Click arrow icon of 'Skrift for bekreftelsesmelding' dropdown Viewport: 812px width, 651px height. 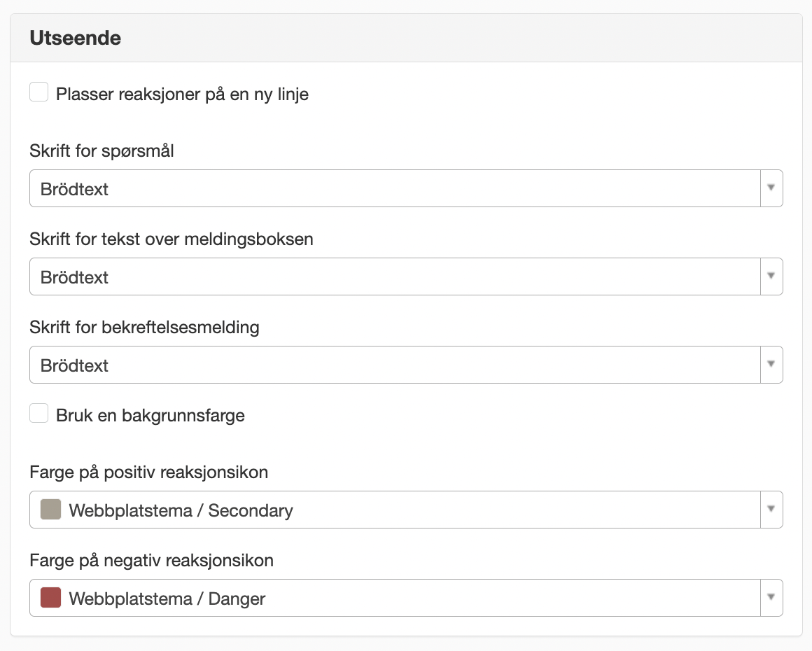tap(771, 363)
